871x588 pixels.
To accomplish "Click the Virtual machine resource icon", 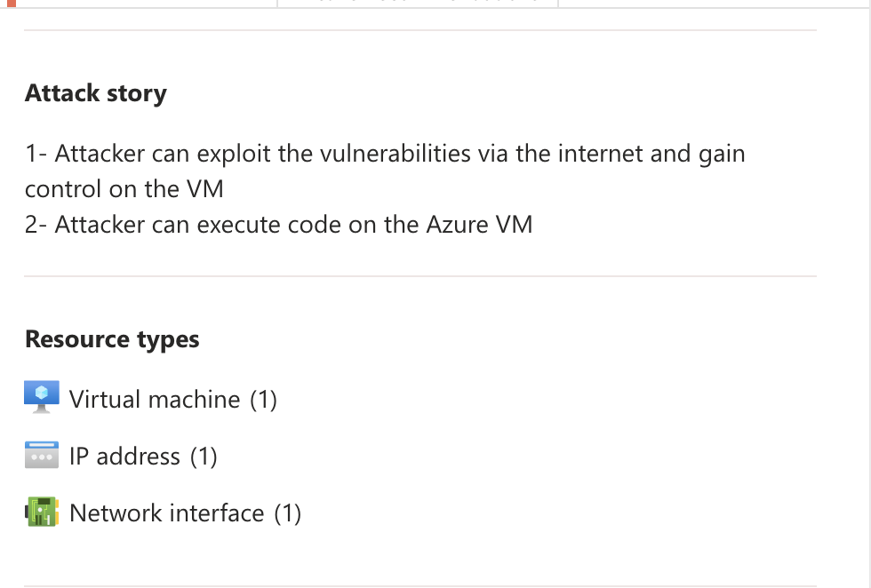I will pyautogui.click(x=42, y=397).
